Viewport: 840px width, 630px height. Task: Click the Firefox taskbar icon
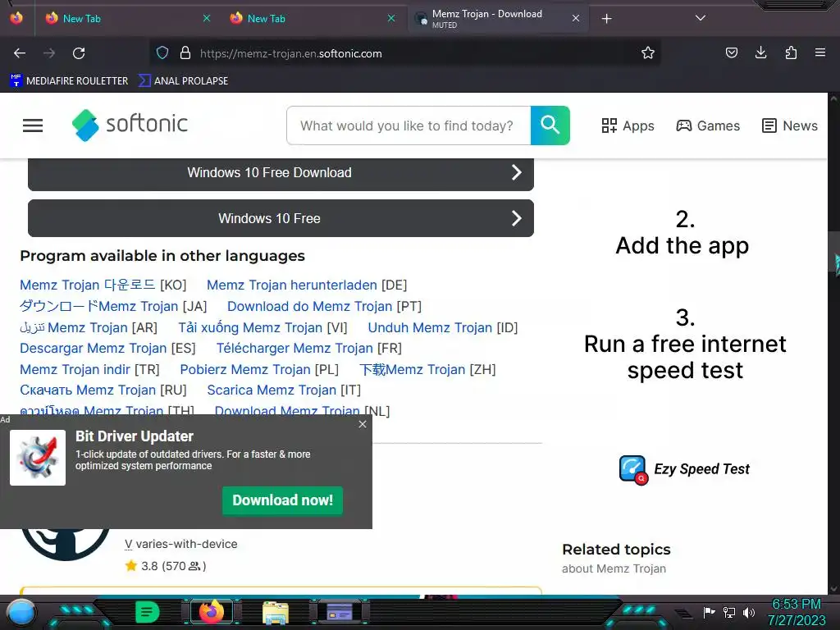point(212,612)
